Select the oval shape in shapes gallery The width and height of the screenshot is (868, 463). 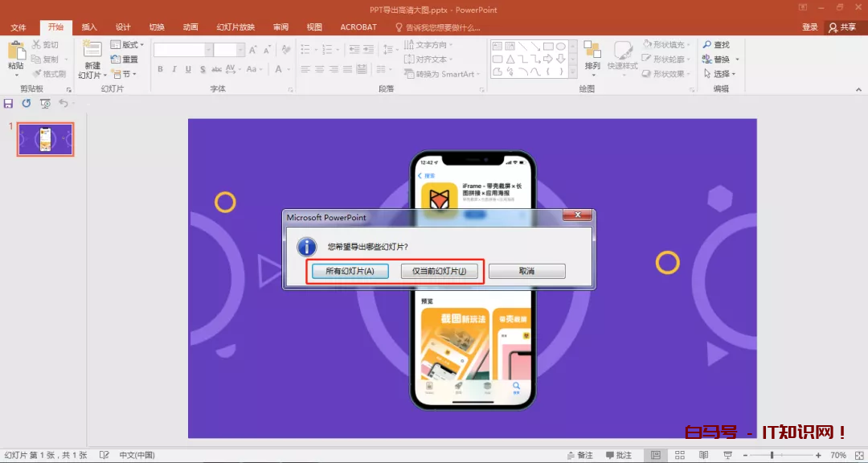[x=560, y=46]
